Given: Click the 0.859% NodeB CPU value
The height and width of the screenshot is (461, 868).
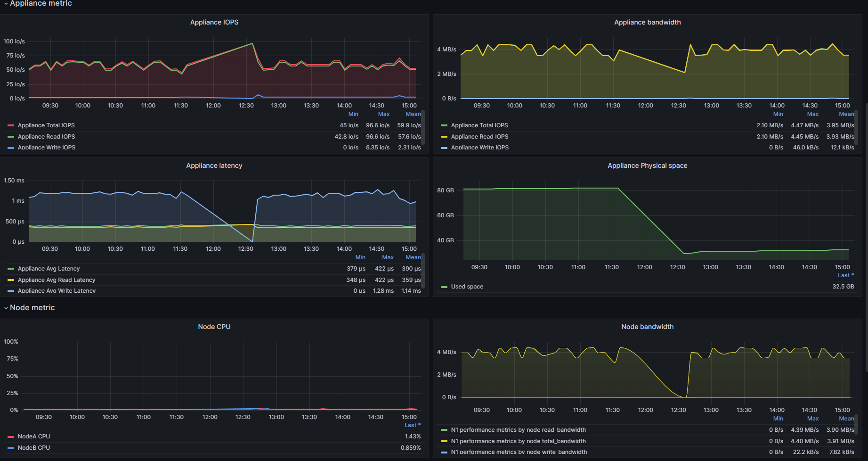Looking at the screenshot, I should 411,448.
